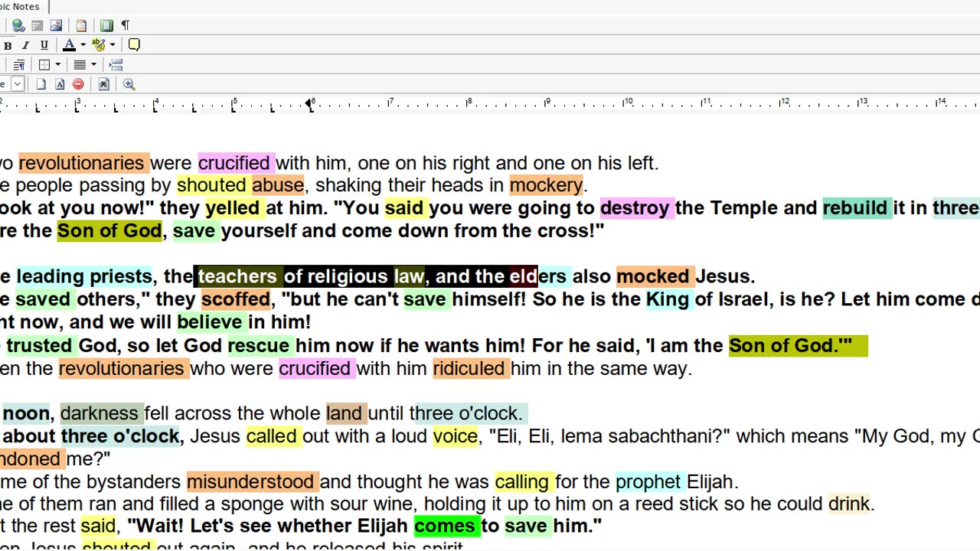Click the document page icon beside image icon
Viewport: 980px width, 551px height.
point(81,25)
